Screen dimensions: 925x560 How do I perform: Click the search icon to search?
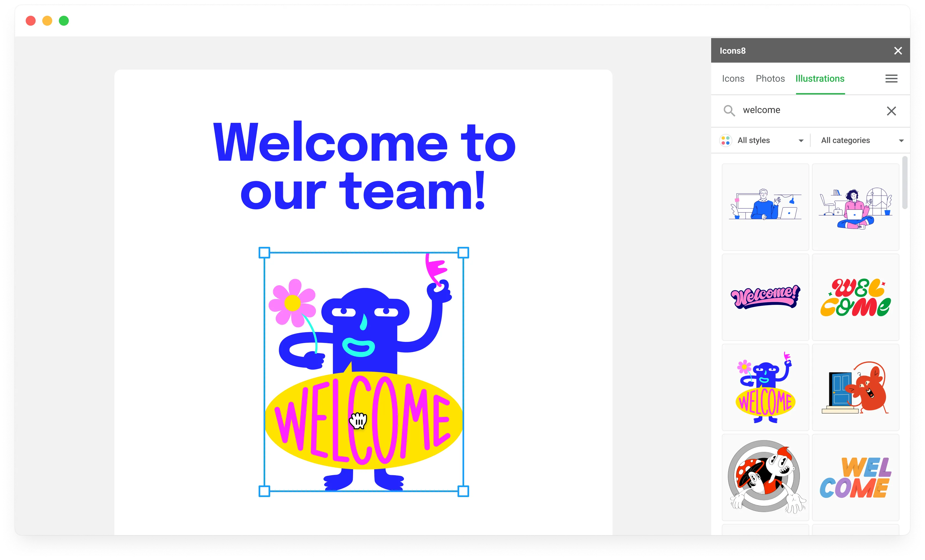coord(727,110)
